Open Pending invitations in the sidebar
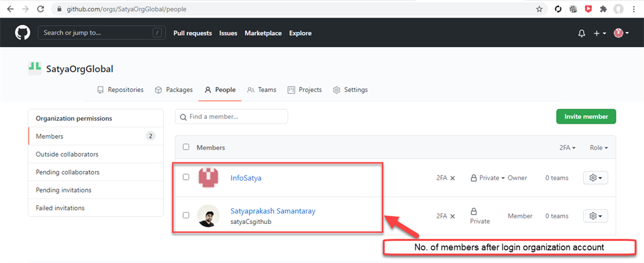This screenshot has height=263, width=644. point(96,190)
